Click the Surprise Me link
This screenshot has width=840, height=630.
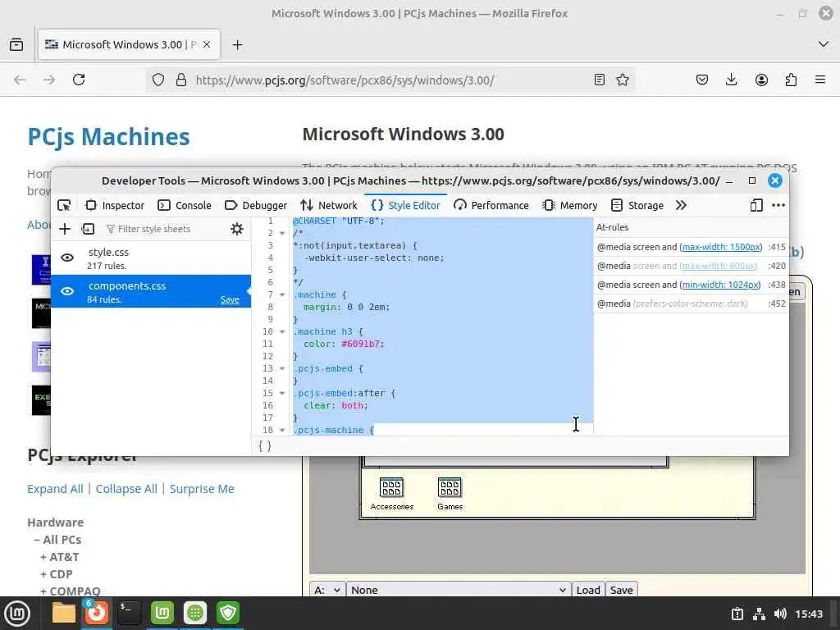(202, 489)
